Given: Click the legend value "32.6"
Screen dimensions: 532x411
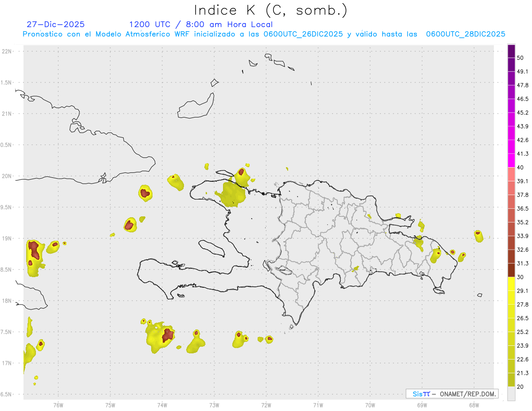Looking at the screenshot, I should [x=523, y=250].
